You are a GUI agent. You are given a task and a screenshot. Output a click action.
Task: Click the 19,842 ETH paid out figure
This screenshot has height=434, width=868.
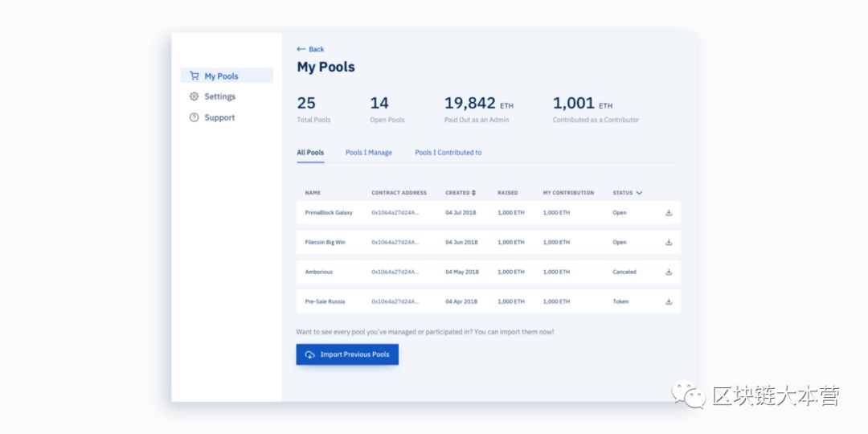479,104
